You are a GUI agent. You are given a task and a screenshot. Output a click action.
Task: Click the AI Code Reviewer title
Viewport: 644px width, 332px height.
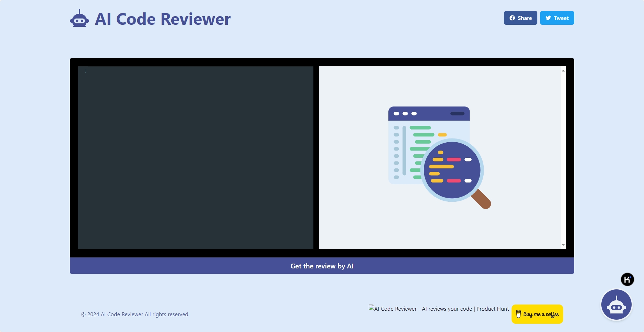(162, 19)
